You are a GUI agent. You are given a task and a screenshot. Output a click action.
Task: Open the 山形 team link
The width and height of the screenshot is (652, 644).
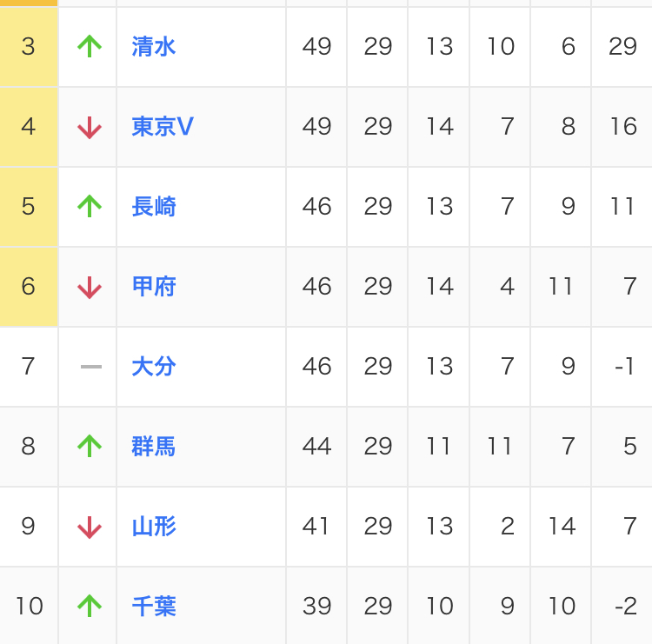click(154, 527)
